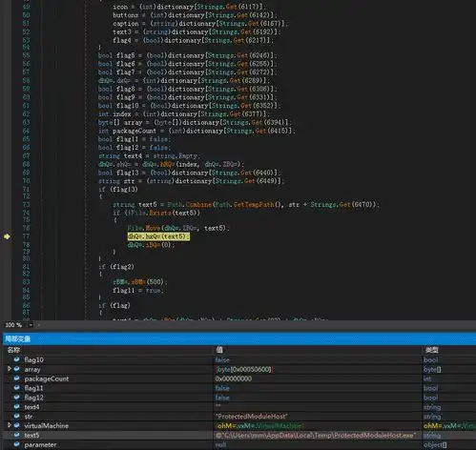Click the flag12 variable icon
Screen dimensions: 476x450
tap(16, 398)
